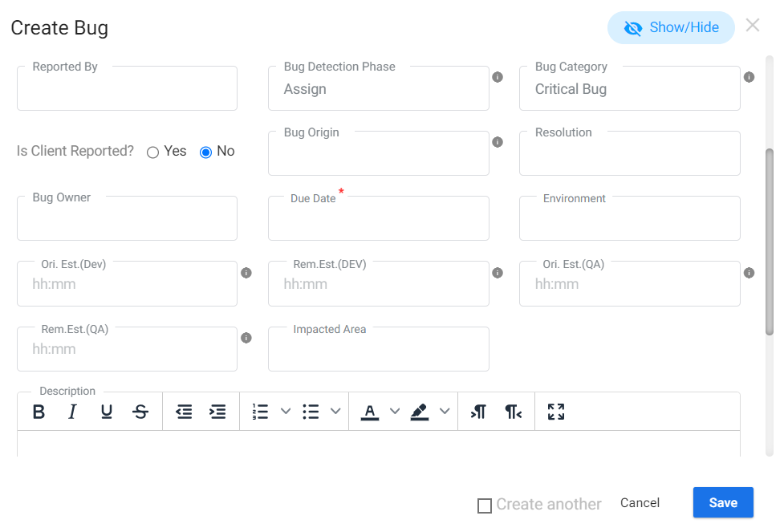The height and width of the screenshot is (532, 784).
Task: Toggle bold formatting in Description editor
Action: click(x=39, y=412)
